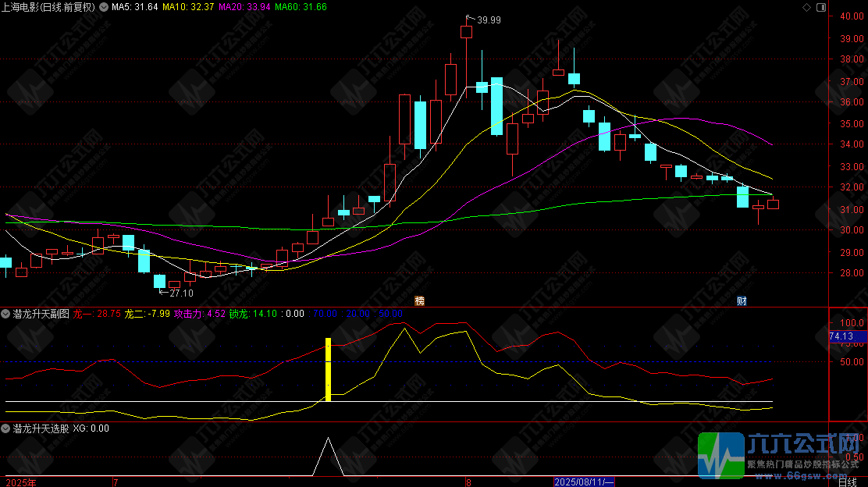Click the 上海电影(日线.前复权) title
The height and width of the screenshot is (487, 868).
click(48, 7)
